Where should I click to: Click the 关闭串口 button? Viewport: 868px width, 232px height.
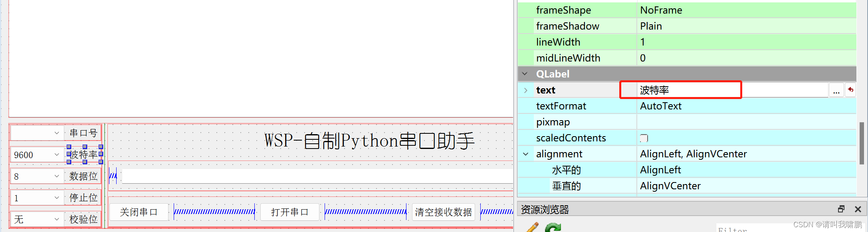[139, 212]
